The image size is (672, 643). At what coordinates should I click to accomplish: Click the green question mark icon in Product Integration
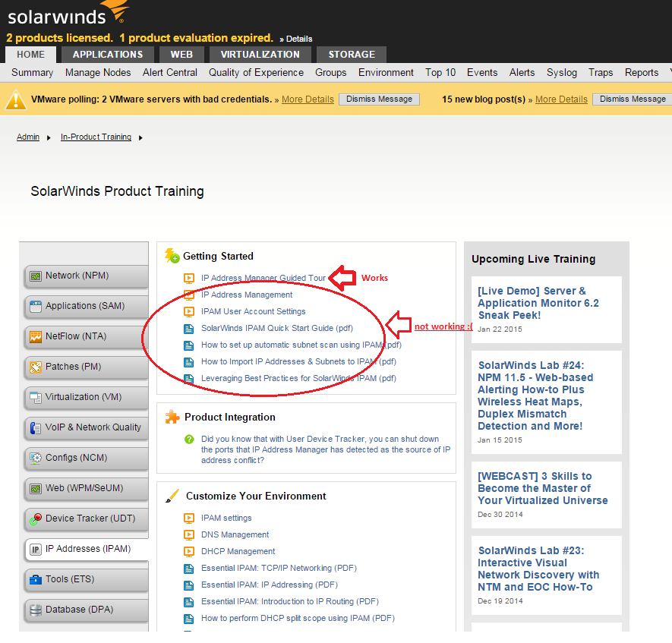click(x=189, y=440)
